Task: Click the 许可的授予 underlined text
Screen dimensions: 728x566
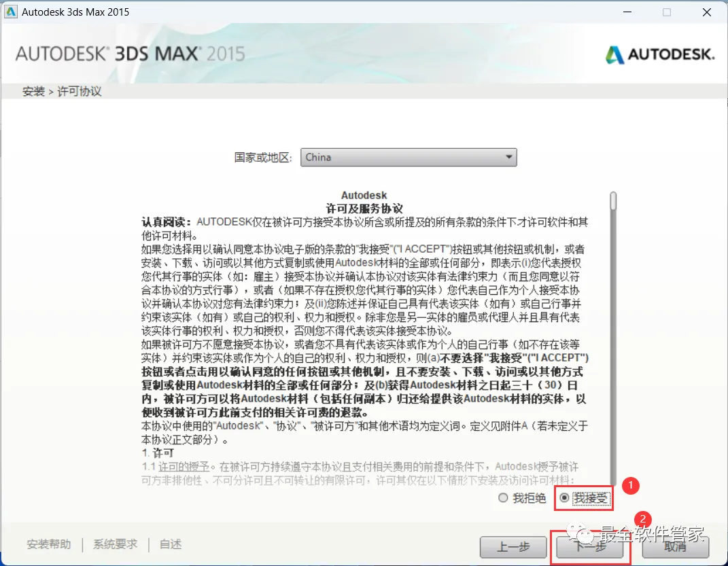Action: coord(184,466)
